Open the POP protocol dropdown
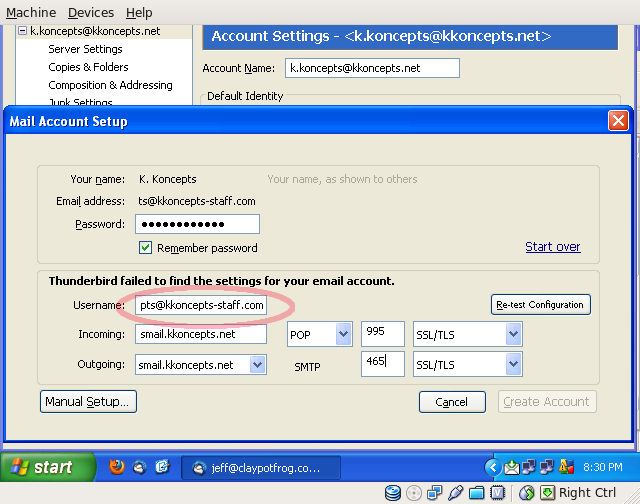The height and width of the screenshot is (504, 640). point(320,334)
